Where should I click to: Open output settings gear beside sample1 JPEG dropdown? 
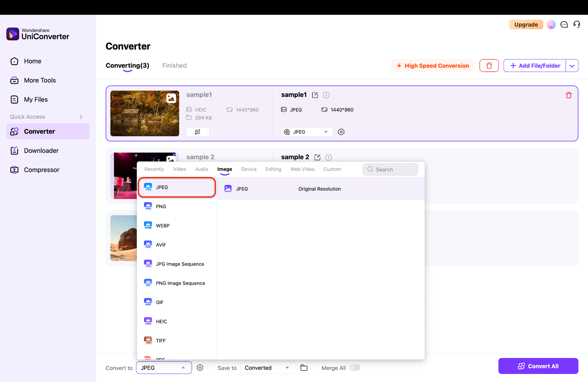(x=341, y=132)
